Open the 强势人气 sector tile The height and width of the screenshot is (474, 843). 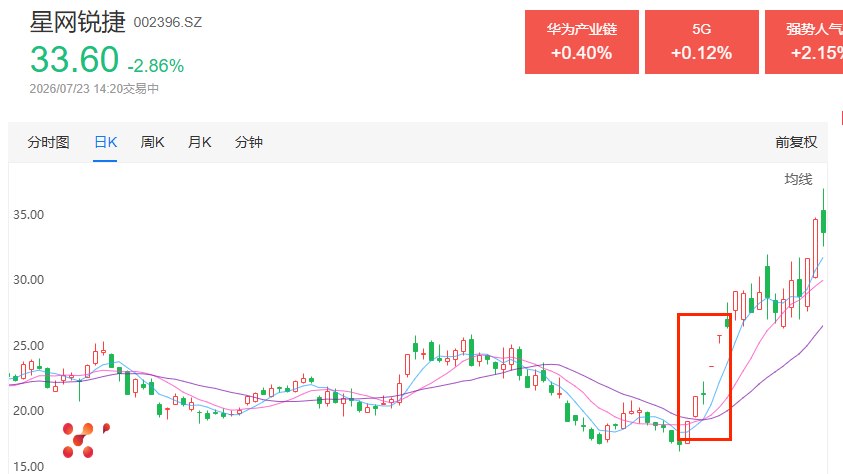pos(804,42)
